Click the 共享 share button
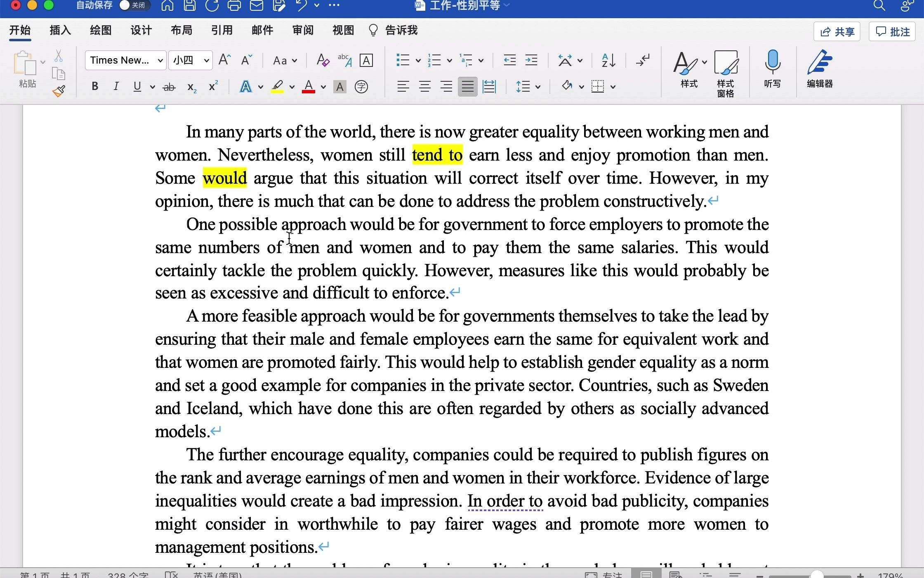 837,32
